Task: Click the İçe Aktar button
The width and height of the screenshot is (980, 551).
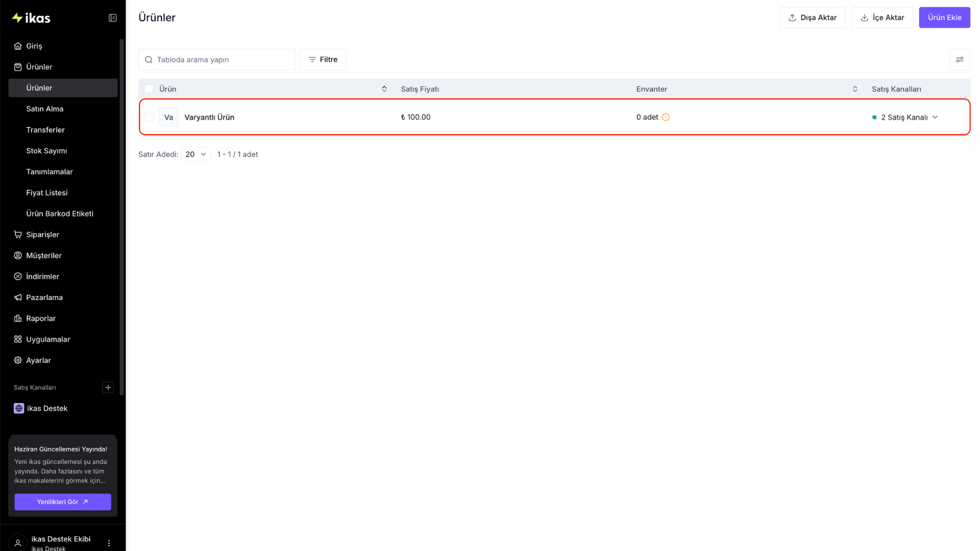Action: (x=882, y=18)
